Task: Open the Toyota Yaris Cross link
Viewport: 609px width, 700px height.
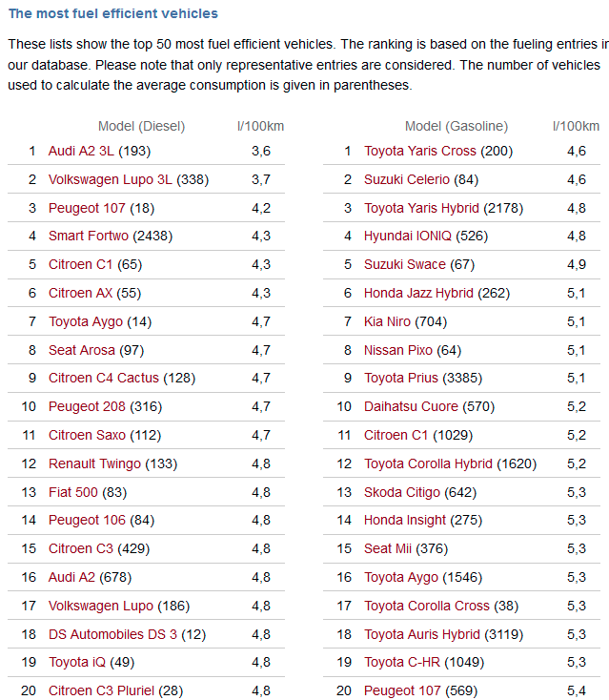Action: (x=419, y=151)
